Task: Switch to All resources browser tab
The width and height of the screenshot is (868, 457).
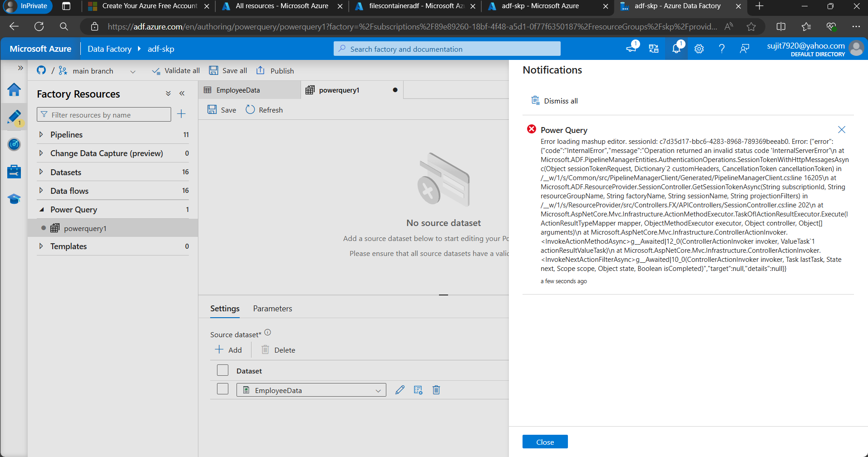Action: (x=281, y=6)
